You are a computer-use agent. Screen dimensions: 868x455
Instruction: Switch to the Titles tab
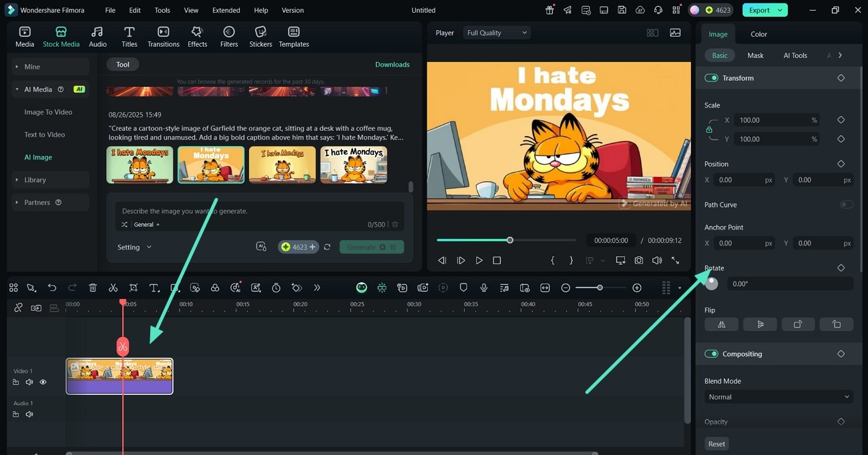click(x=130, y=37)
